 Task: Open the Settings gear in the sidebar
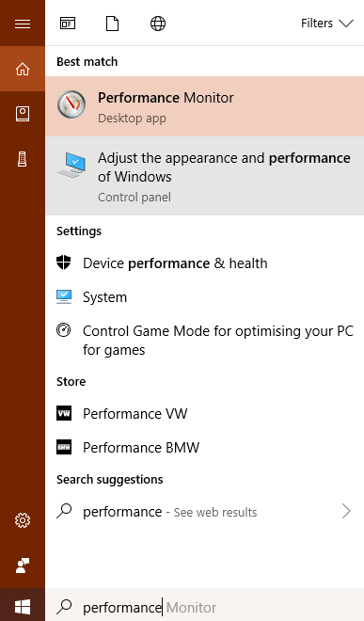pos(23,520)
